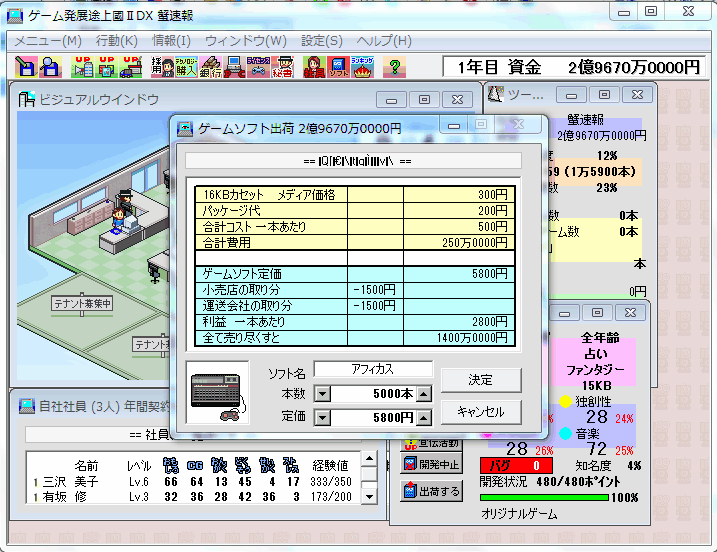The image size is (717, 552).
Task: Open the メニュー(M) menu
Action: click(x=48, y=41)
